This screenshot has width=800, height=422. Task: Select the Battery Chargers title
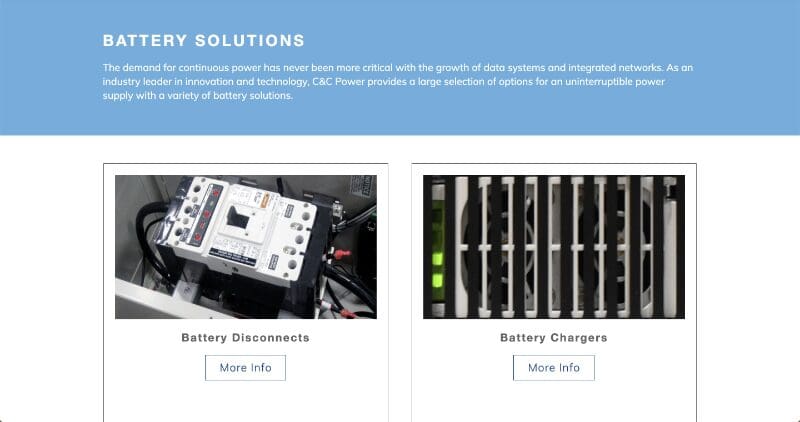[554, 338]
